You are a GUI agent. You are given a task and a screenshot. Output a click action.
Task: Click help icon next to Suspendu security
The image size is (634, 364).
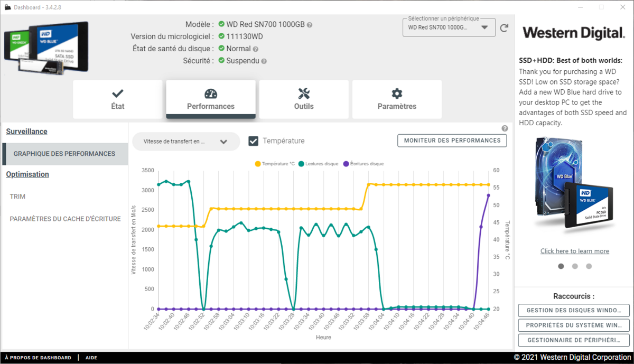pos(264,61)
